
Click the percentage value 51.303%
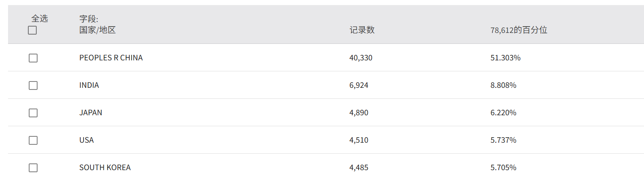[x=505, y=58]
